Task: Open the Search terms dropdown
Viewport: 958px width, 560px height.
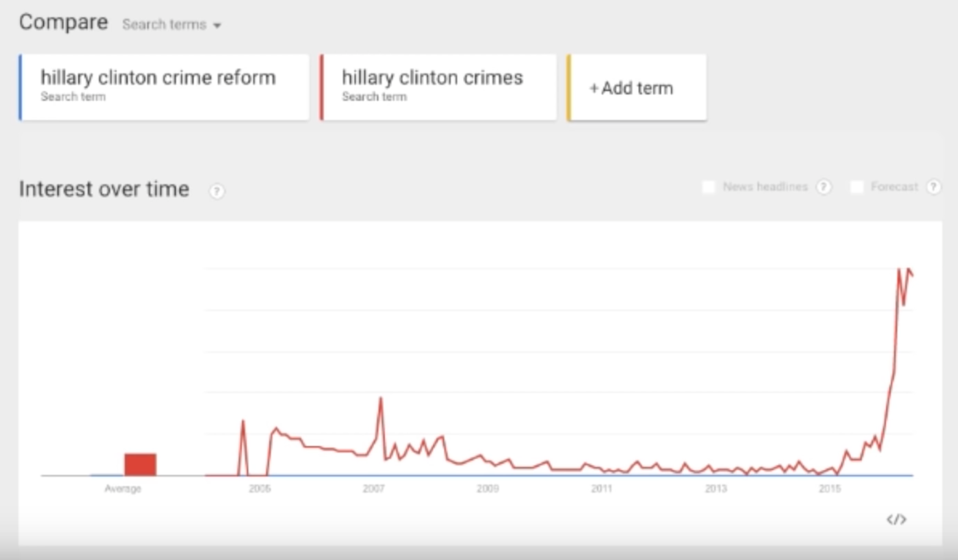Action: [171, 24]
